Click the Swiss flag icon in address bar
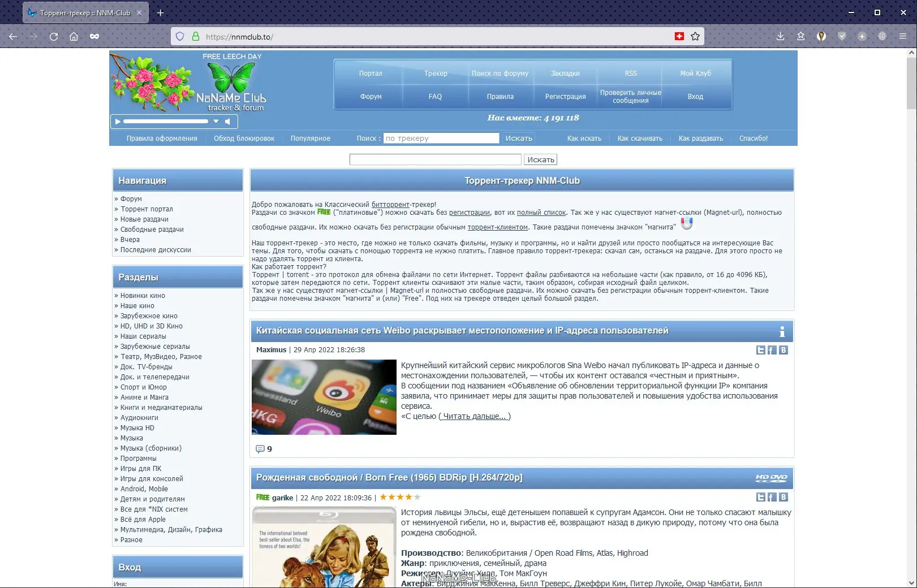Viewport: 917px width, 588px height. point(679,37)
